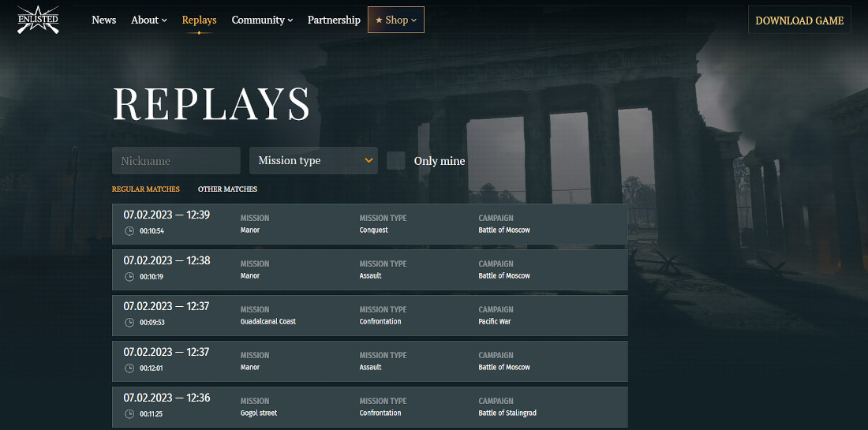Go to the News page
Image resolution: width=868 pixels, height=430 pixels.
coord(104,20)
